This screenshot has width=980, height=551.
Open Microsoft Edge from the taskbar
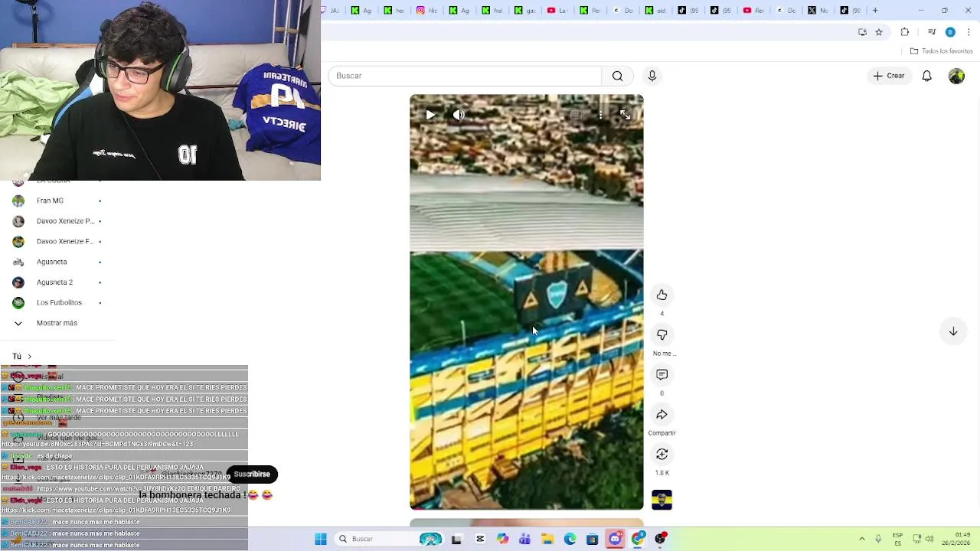click(570, 539)
